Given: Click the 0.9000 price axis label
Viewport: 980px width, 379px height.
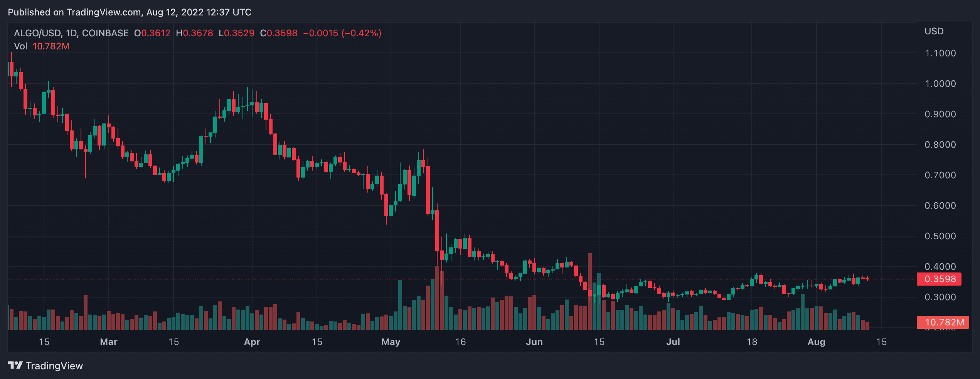Looking at the screenshot, I should coord(940,114).
